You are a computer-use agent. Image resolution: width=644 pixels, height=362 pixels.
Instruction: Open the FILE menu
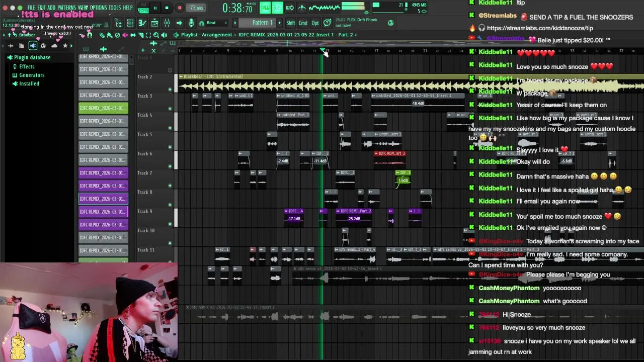32,8
